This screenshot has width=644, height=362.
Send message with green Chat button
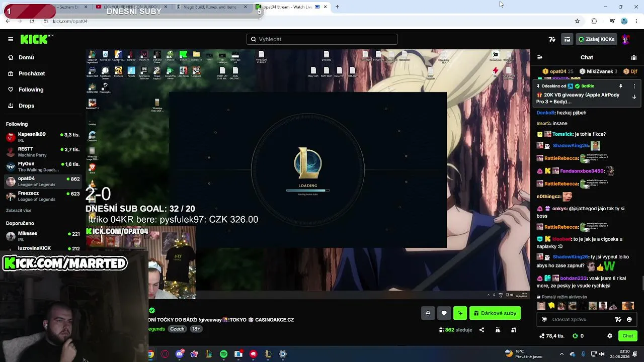(x=627, y=336)
